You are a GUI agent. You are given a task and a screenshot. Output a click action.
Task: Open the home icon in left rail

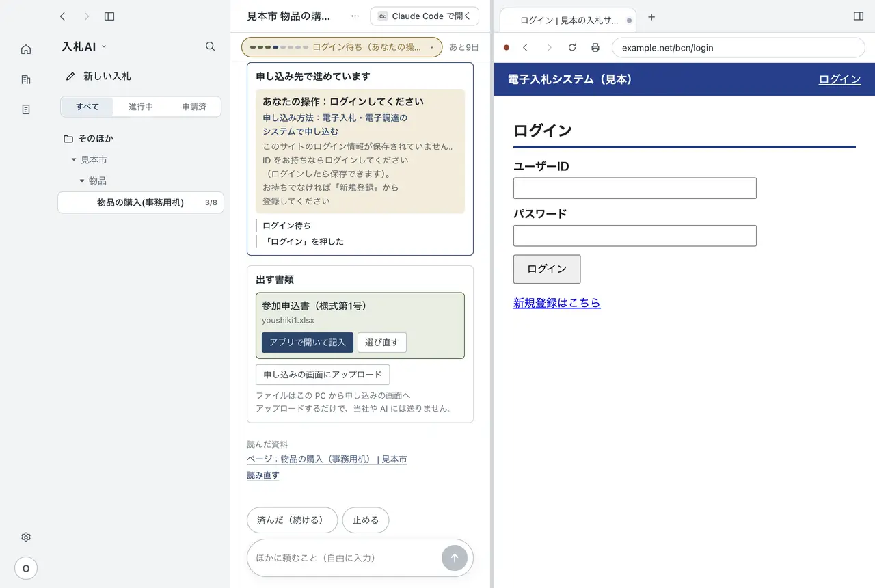26,49
